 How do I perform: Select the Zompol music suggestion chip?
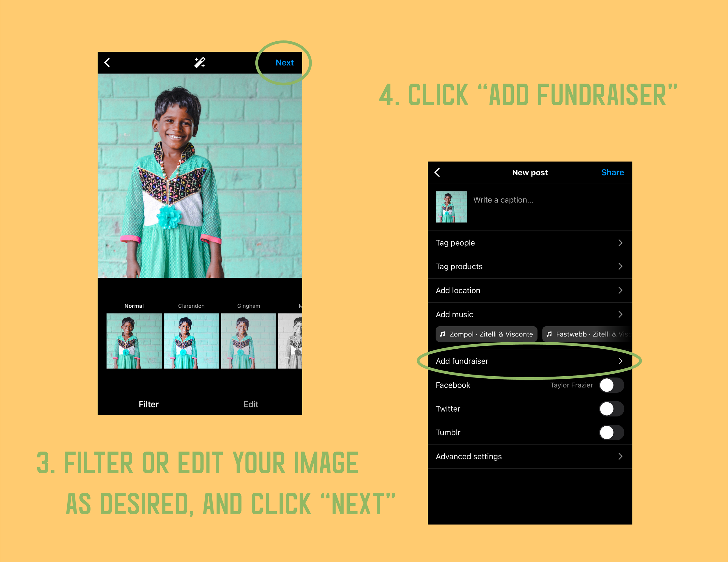click(x=486, y=334)
